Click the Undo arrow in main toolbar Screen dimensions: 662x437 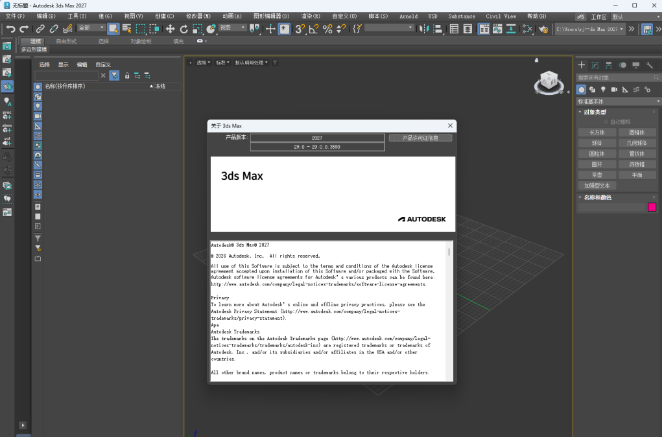tap(9, 29)
